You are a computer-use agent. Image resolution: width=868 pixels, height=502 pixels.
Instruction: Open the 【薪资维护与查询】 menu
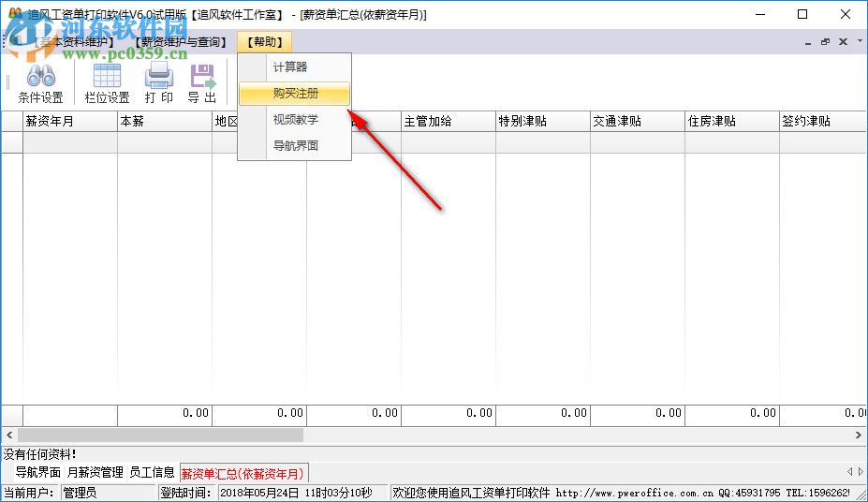click(x=181, y=42)
